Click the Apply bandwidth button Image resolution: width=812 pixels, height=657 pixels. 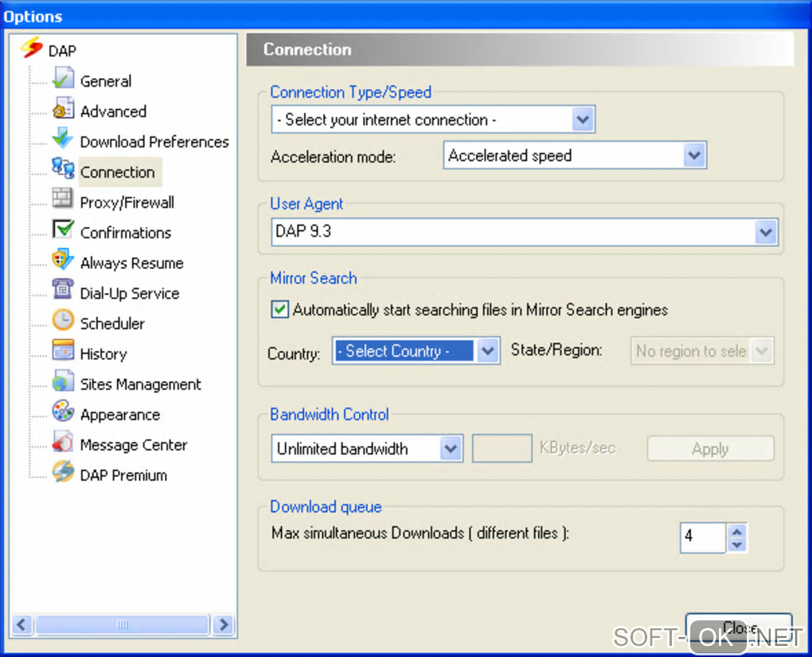click(710, 448)
